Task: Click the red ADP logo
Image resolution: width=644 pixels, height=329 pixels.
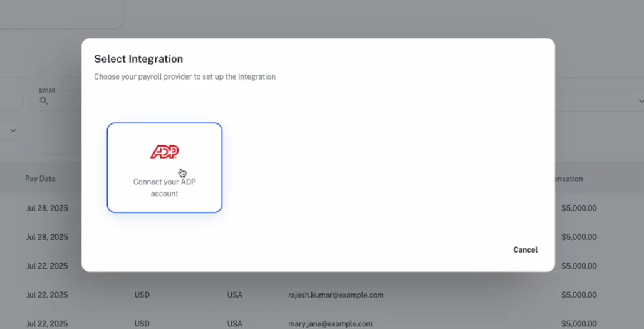Action: point(164,152)
